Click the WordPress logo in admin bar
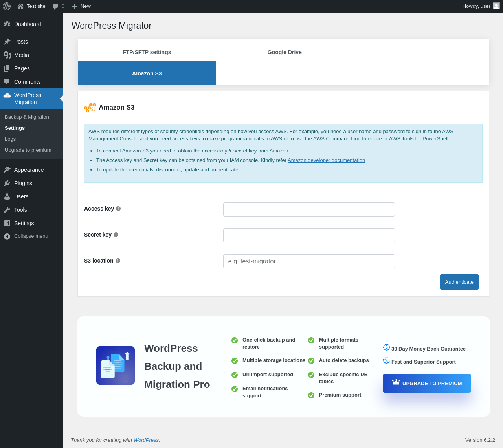This screenshot has width=503, height=448. coord(7,6)
